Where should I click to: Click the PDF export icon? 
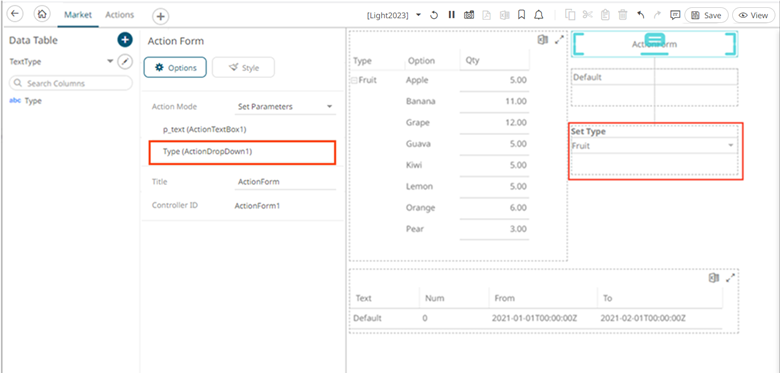[487, 15]
